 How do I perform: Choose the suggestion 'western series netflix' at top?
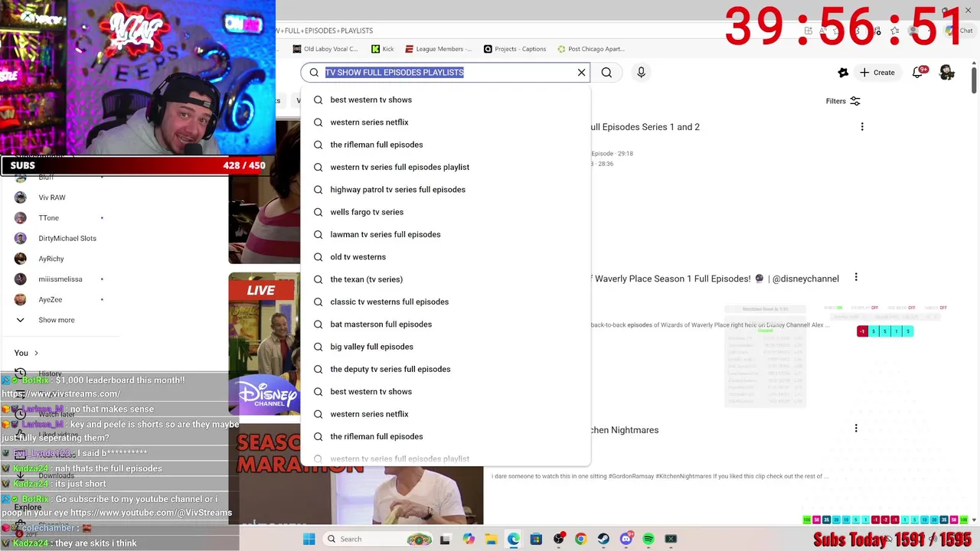pyautogui.click(x=446, y=122)
